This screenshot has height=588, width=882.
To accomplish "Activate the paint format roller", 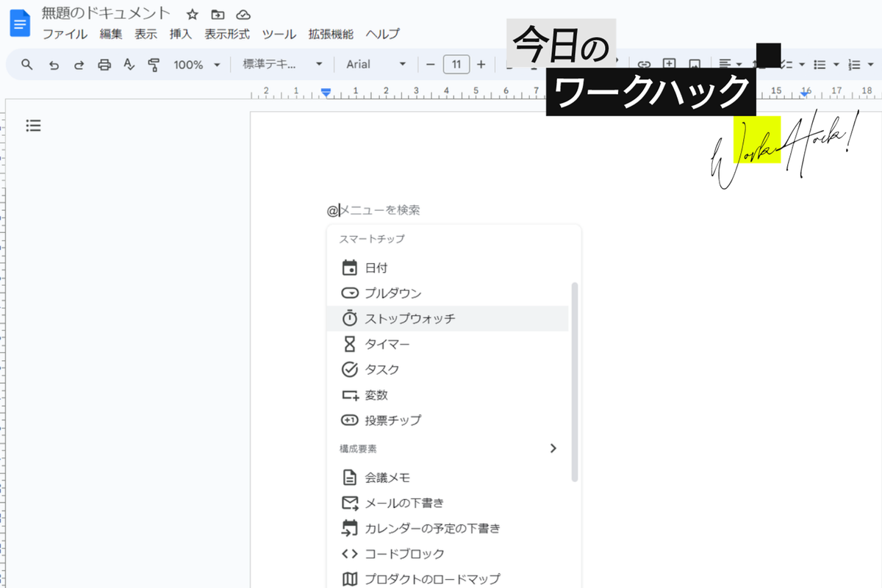I will coord(154,65).
